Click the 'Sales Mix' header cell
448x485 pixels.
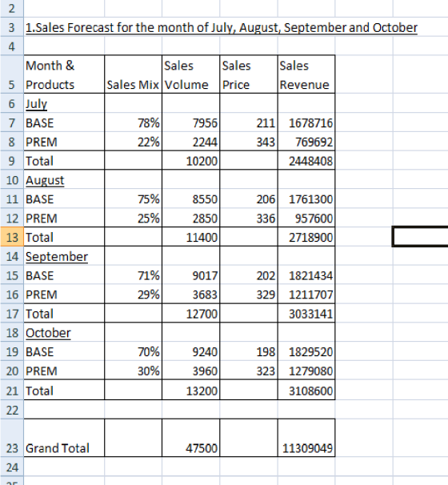(134, 74)
